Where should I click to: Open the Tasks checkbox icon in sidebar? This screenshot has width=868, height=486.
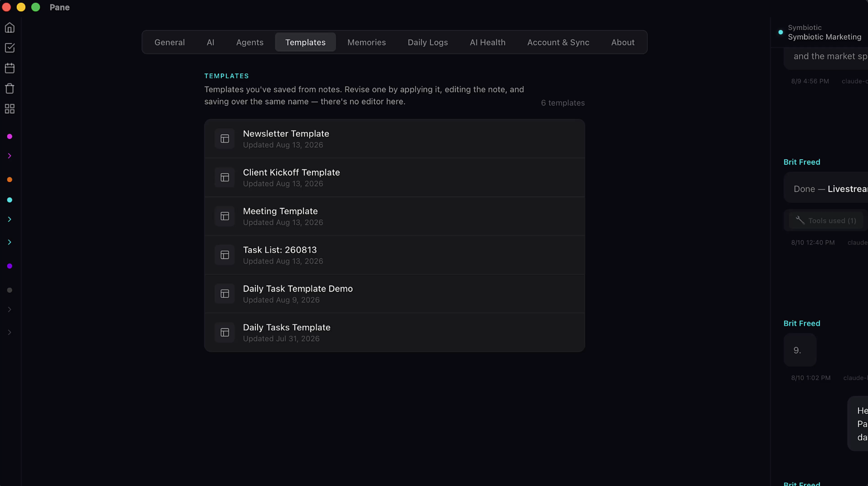(x=10, y=48)
